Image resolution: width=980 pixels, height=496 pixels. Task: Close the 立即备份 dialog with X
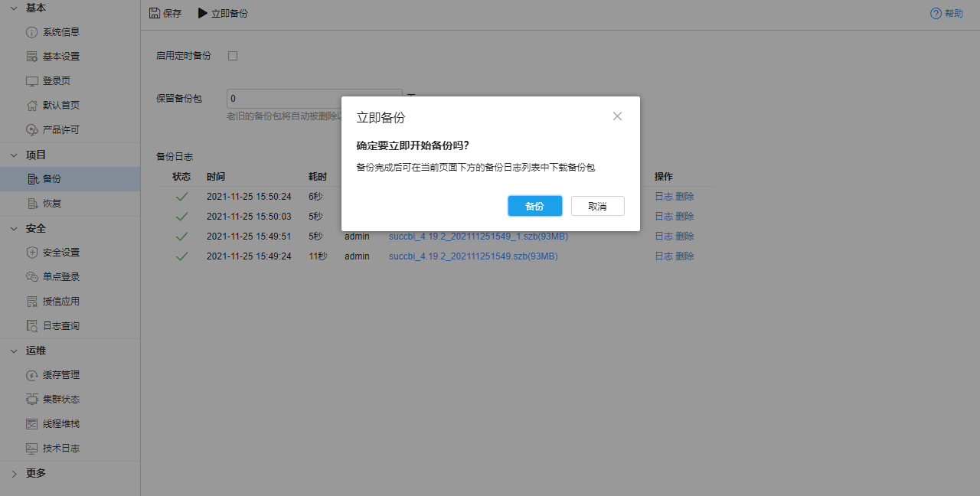(617, 116)
